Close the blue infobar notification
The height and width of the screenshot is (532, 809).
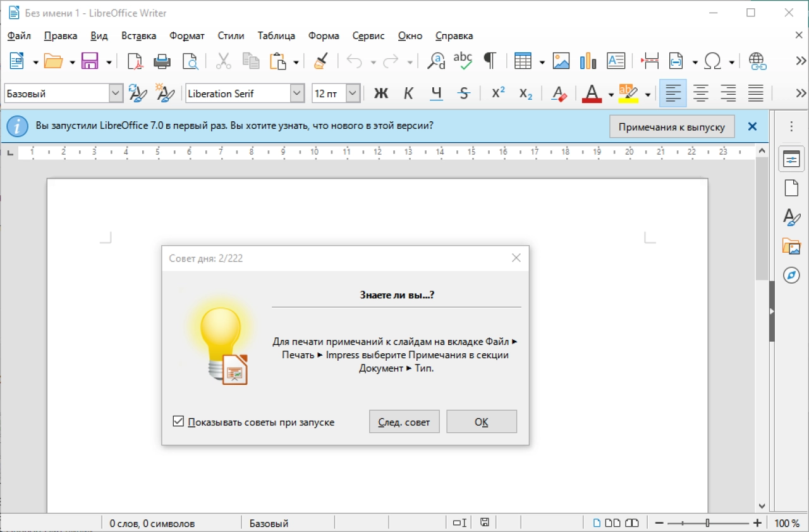pyautogui.click(x=752, y=126)
